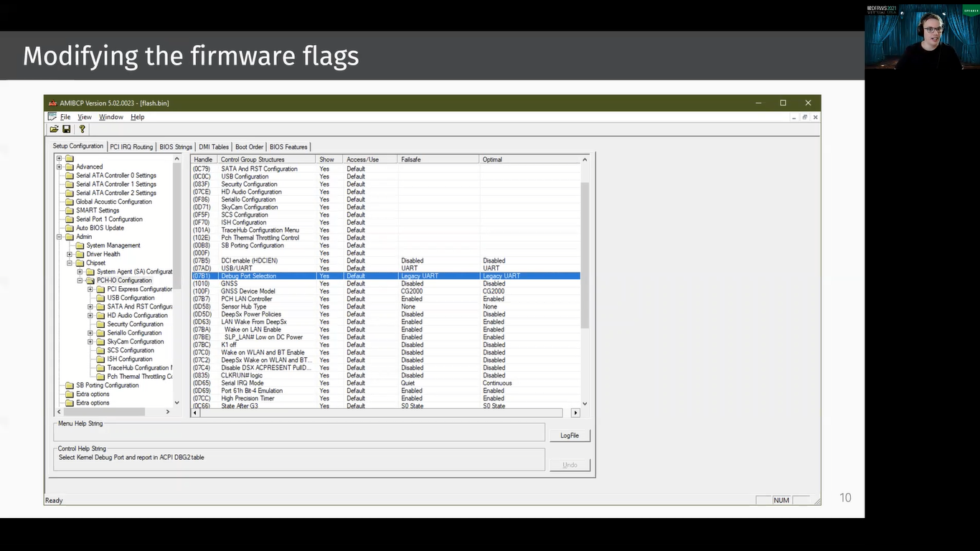The width and height of the screenshot is (980, 551).
Task: Open a BIOS file using the open folder icon
Action: 54,128
